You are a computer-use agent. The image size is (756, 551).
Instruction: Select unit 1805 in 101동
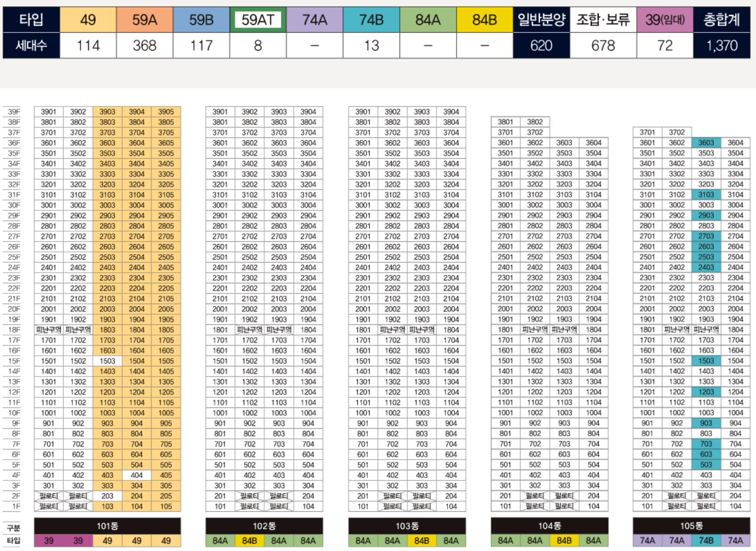pos(166,330)
